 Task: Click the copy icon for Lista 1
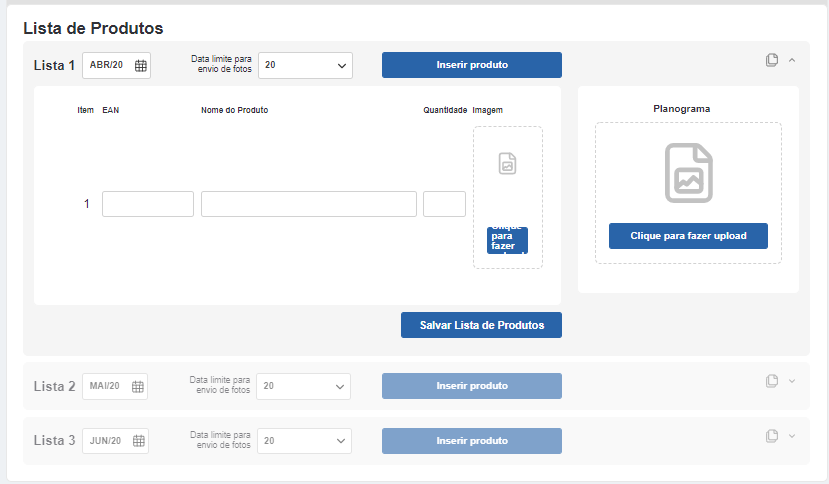coord(771,60)
